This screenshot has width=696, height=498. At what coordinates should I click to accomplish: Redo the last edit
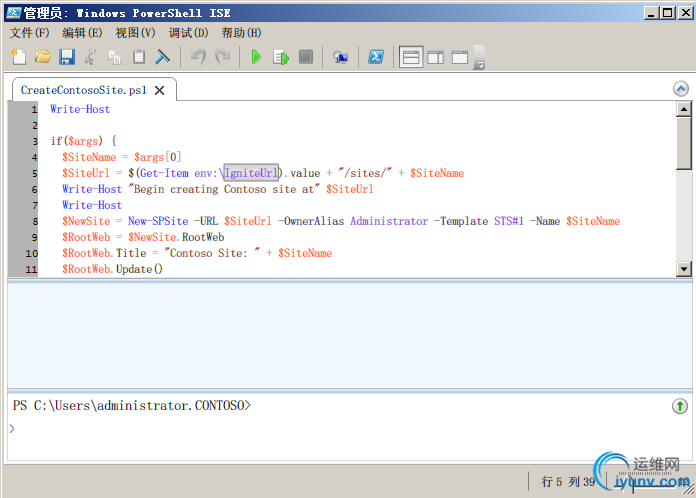point(222,57)
